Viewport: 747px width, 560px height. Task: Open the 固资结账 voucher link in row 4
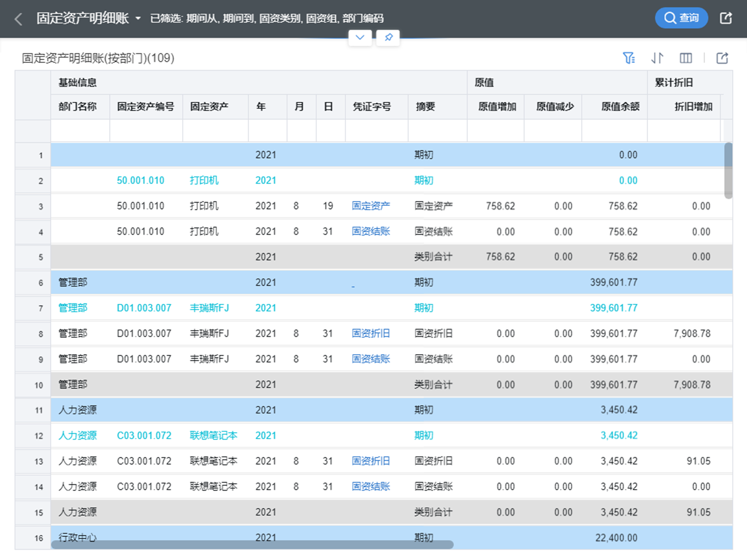(x=371, y=231)
